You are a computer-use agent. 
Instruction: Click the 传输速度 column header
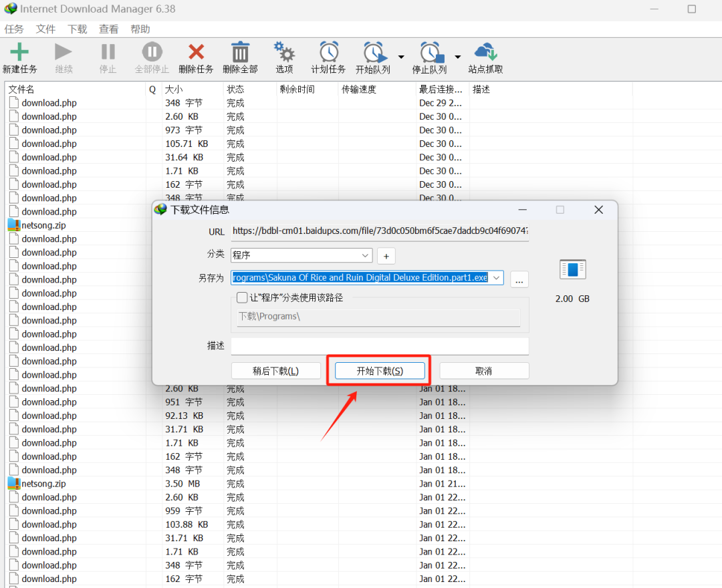[377, 90]
